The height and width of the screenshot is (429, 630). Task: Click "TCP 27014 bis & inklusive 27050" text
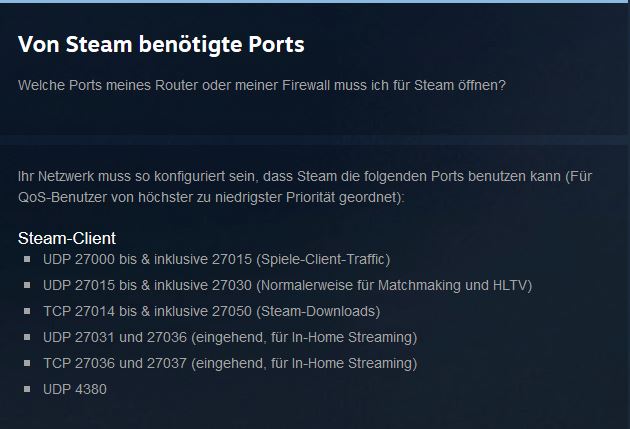(147, 311)
